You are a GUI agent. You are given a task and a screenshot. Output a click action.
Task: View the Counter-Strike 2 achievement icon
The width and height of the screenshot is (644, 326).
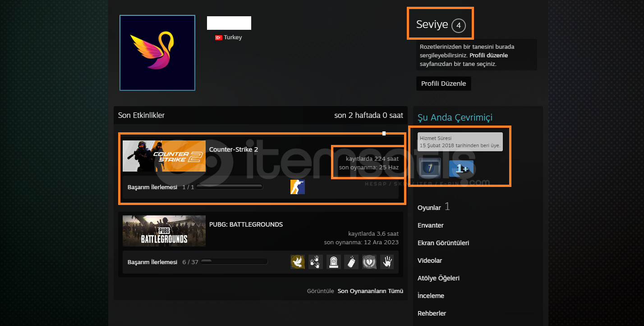coord(298,187)
